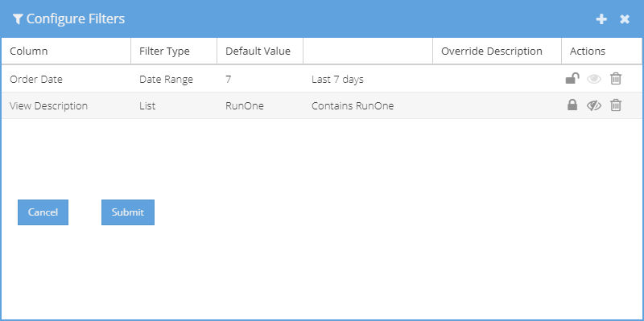The width and height of the screenshot is (644, 321).
Task: Submit the filter configuration
Action: (128, 212)
